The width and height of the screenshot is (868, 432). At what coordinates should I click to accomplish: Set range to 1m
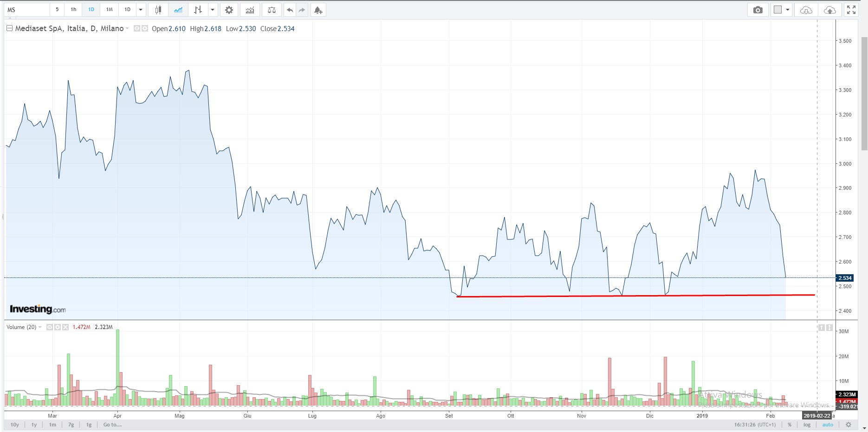click(52, 425)
